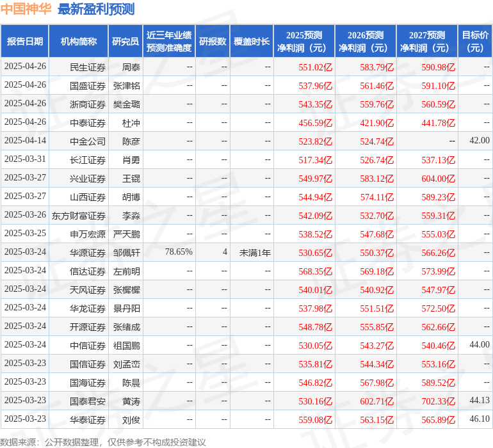Click the 602.71亿 2026 profit value
The image size is (493, 448).
coord(376,401)
